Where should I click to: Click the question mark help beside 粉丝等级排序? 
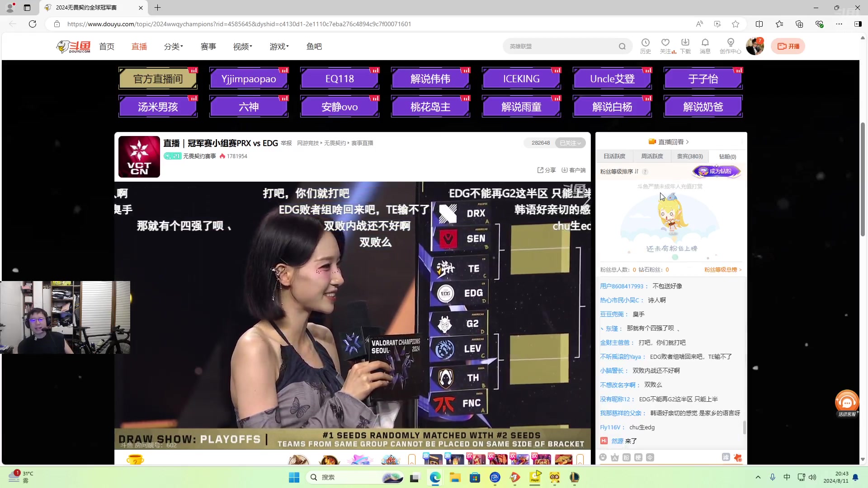pyautogui.click(x=645, y=172)
